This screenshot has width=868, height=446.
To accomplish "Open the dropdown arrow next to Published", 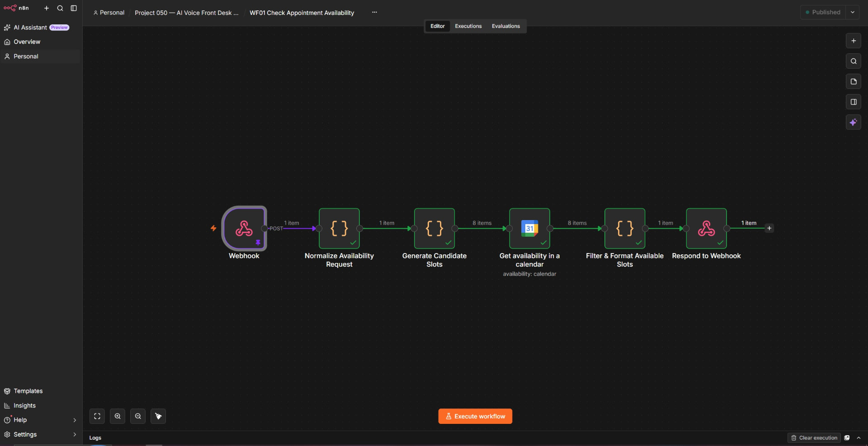I will 853,12.
